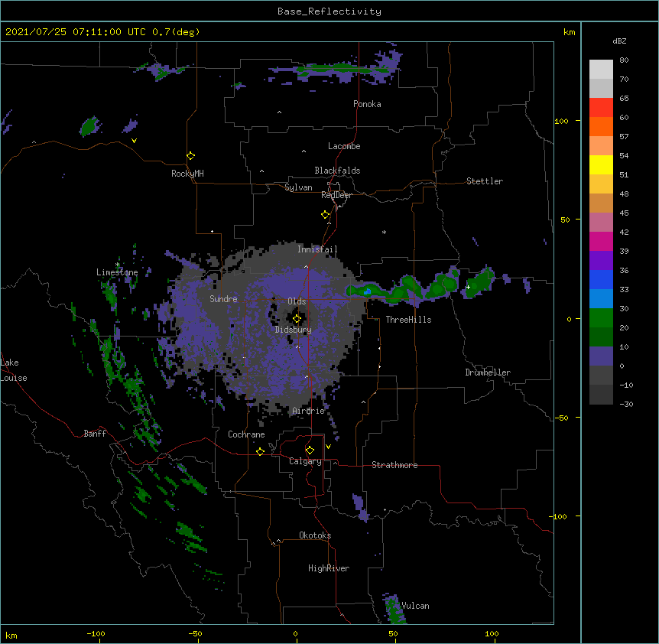The width and height of the screenshot is (659, 644).
Task: Click the Sundre city label
Action: coord(223,299)
